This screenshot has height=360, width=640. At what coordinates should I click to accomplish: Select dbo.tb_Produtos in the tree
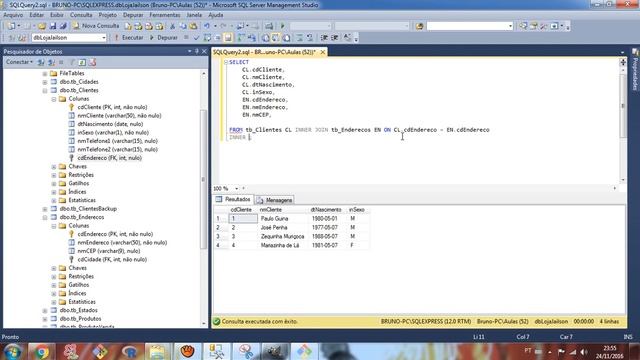pyautogui.click(x=80, y=319)
